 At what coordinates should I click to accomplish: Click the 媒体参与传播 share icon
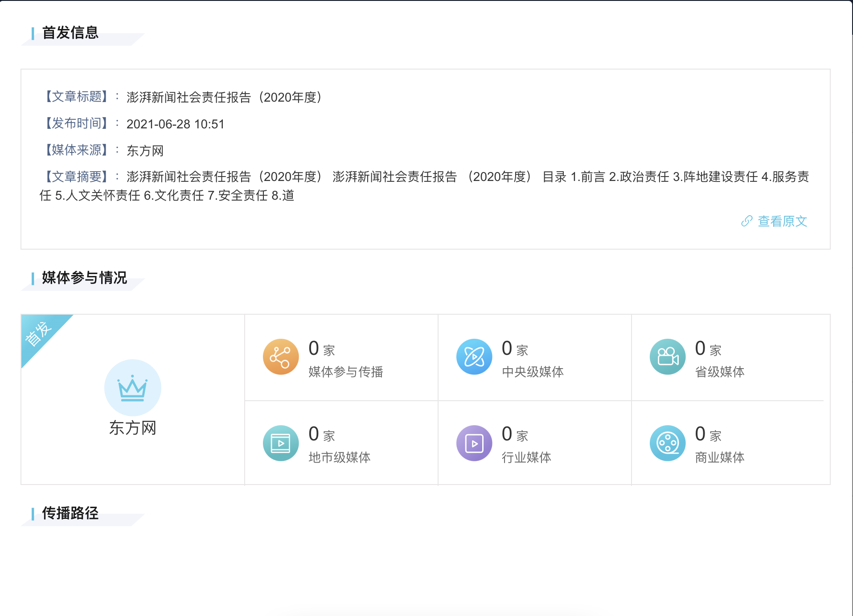coord(280,357)
